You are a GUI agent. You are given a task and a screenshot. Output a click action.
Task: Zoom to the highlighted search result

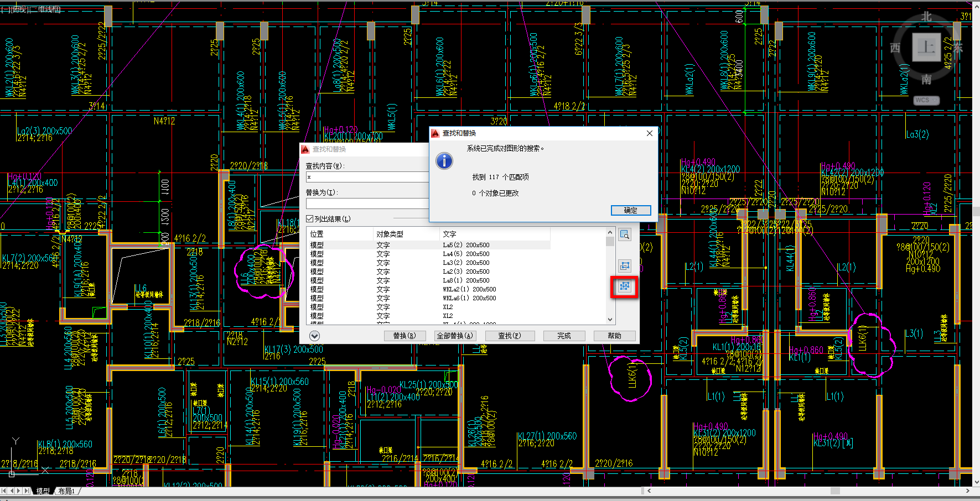625,235
